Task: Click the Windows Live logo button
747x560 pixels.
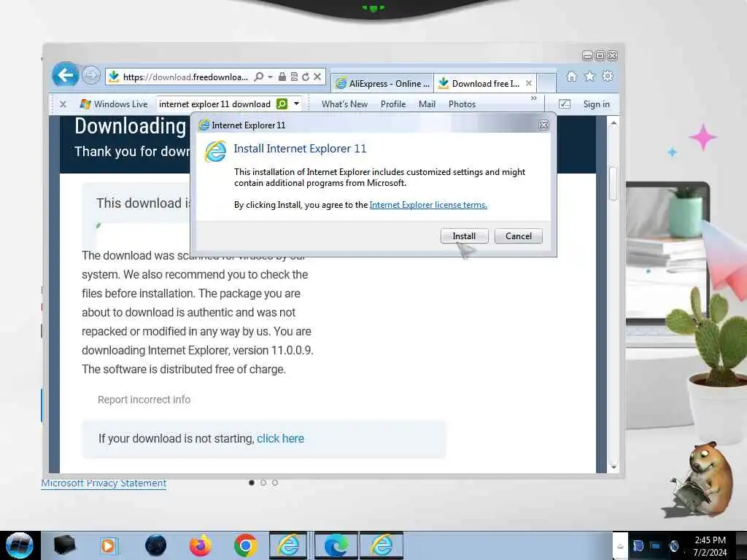Action: (114, 104)
